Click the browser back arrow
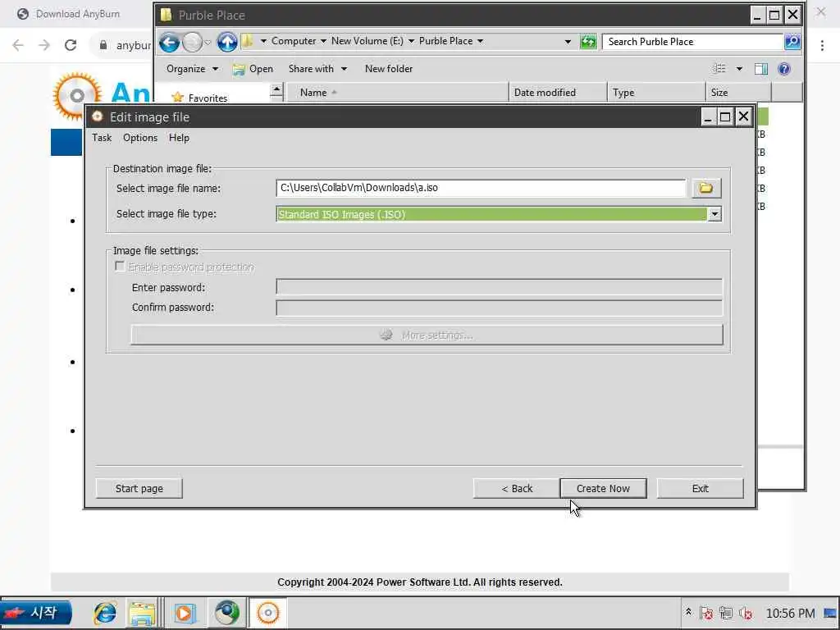Screen dimensions: 840x630 point(18,45)
